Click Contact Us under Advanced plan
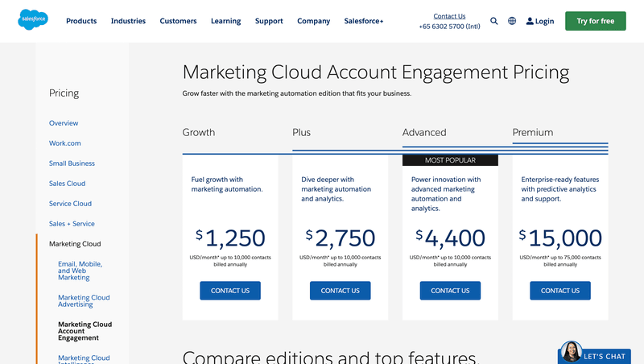644x364 pixels. coord(450,291)
